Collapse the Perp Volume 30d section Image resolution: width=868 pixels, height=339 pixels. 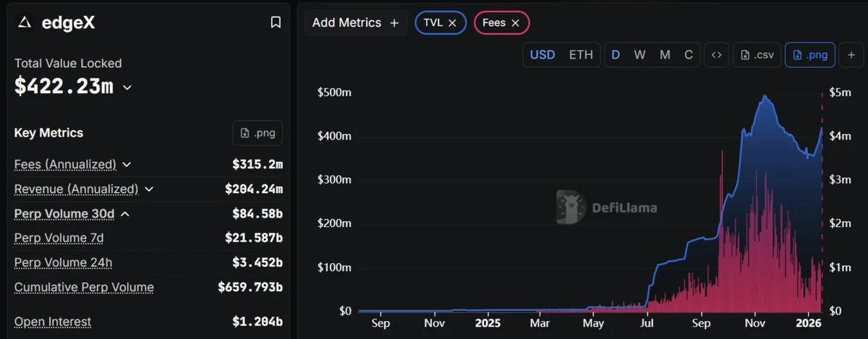pos(125,214)
